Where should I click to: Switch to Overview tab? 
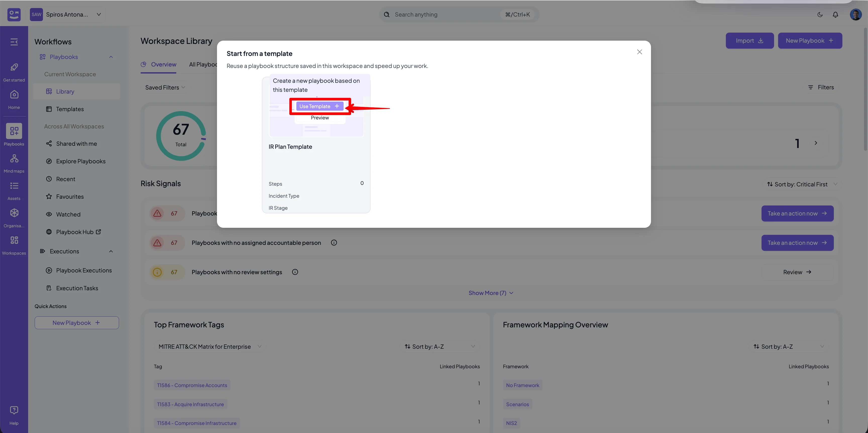158,64
